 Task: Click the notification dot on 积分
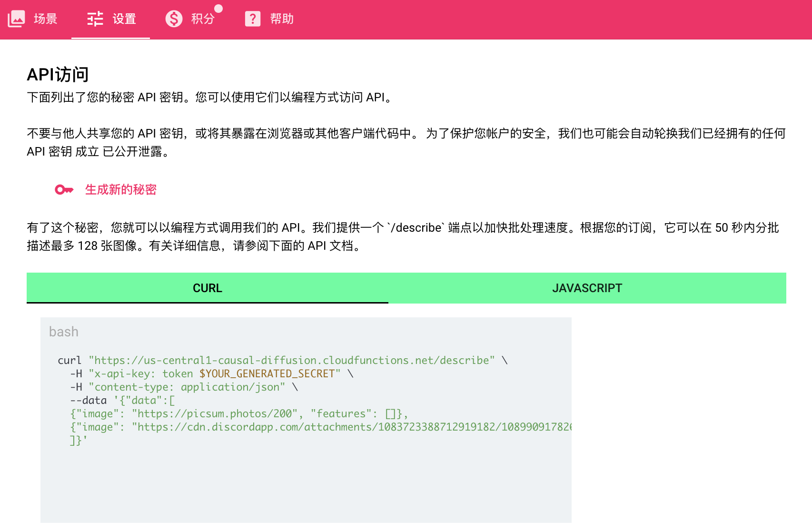point(218,8)
